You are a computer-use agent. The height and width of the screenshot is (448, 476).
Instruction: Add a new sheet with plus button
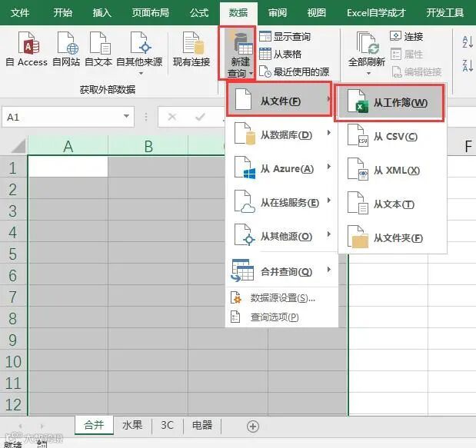[253, 426]
